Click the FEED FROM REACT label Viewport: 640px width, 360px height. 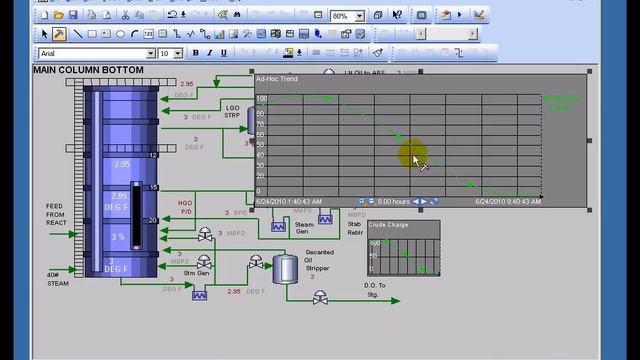pyautogui.click(x=56, y=214)
